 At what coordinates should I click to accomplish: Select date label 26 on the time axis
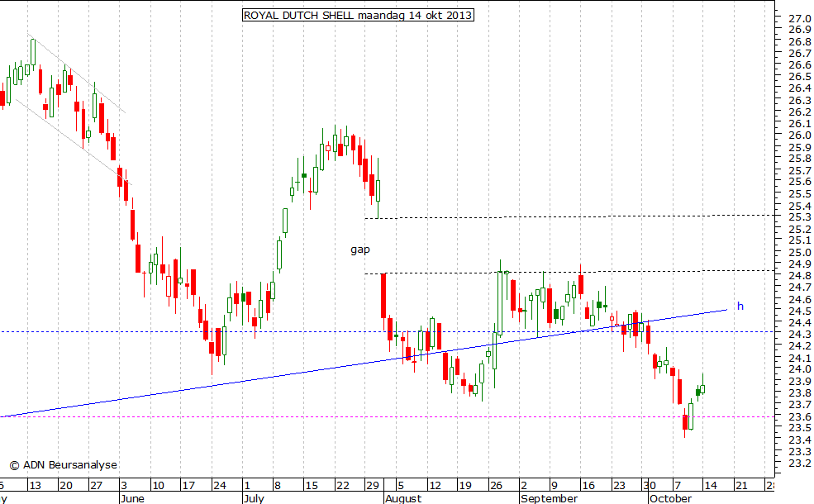click(496, 486)
